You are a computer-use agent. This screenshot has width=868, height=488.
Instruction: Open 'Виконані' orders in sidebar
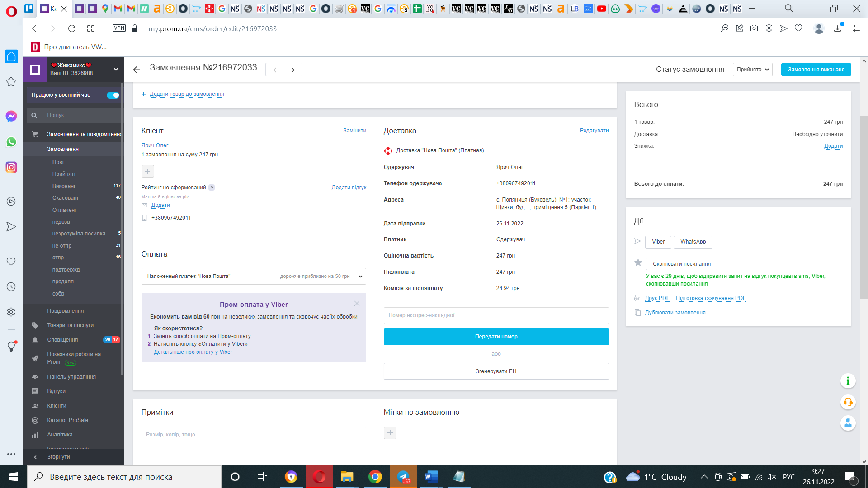click(x=63, y=186)
